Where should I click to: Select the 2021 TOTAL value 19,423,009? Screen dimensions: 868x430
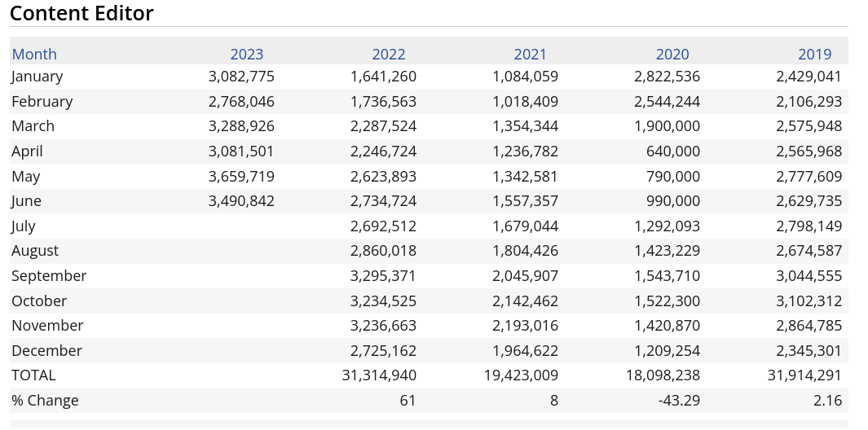point(521,375)
